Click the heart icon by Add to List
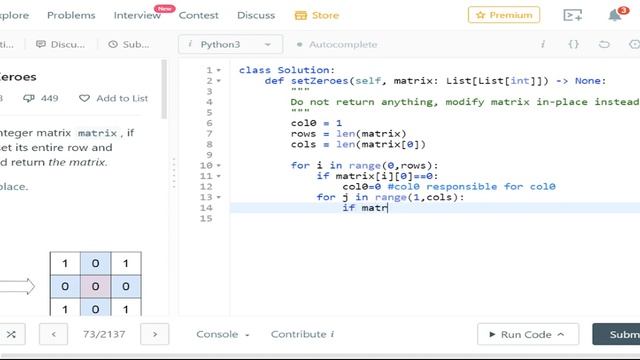The height and width of the screenshot is (360, 640). 84,98
